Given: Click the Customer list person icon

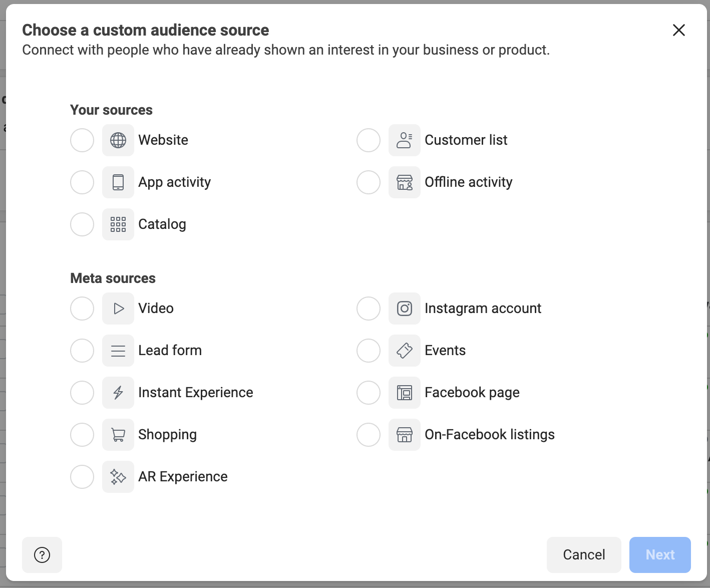Looking at the screenshot, I should [405, 140].
